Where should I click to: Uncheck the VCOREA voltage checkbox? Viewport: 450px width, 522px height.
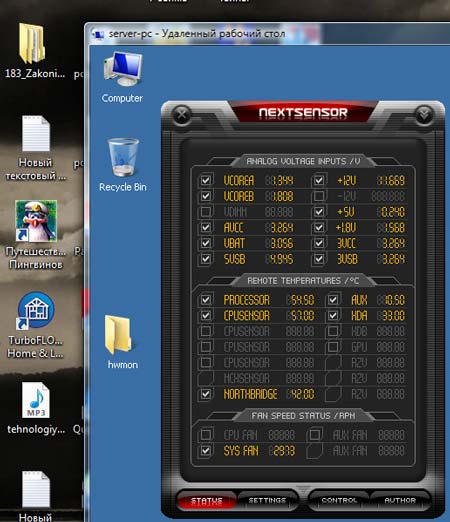[x=206, y=180]
